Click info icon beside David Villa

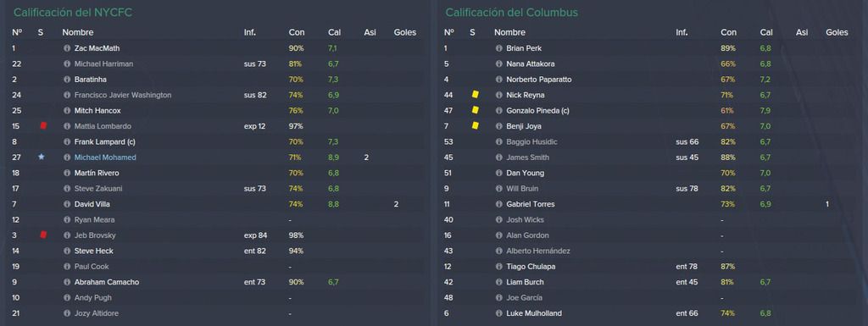67,204
